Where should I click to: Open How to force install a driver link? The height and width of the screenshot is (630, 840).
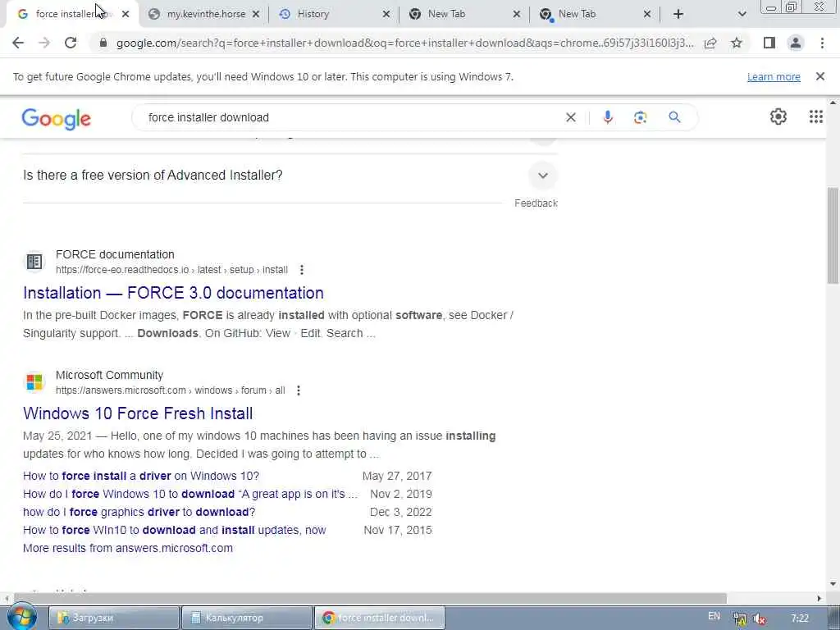click(x=141, y=476)
